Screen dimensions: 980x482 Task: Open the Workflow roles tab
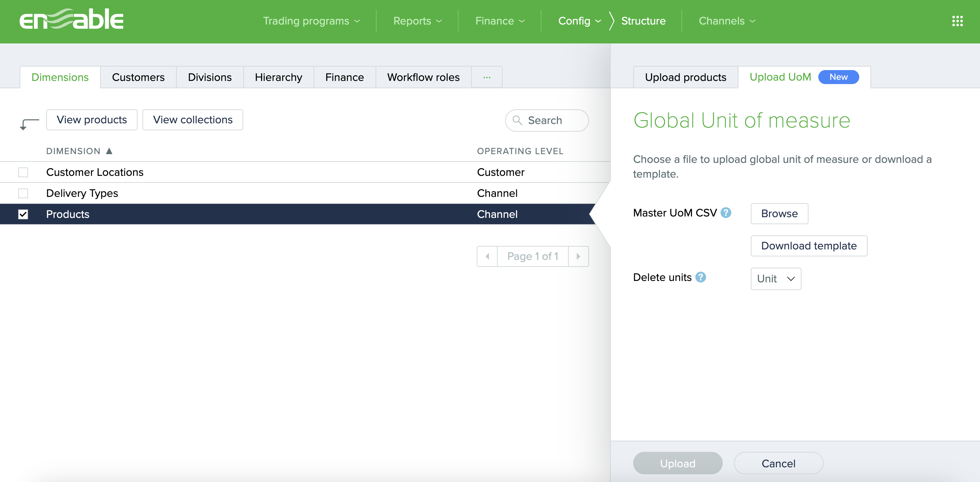[423, 77]
